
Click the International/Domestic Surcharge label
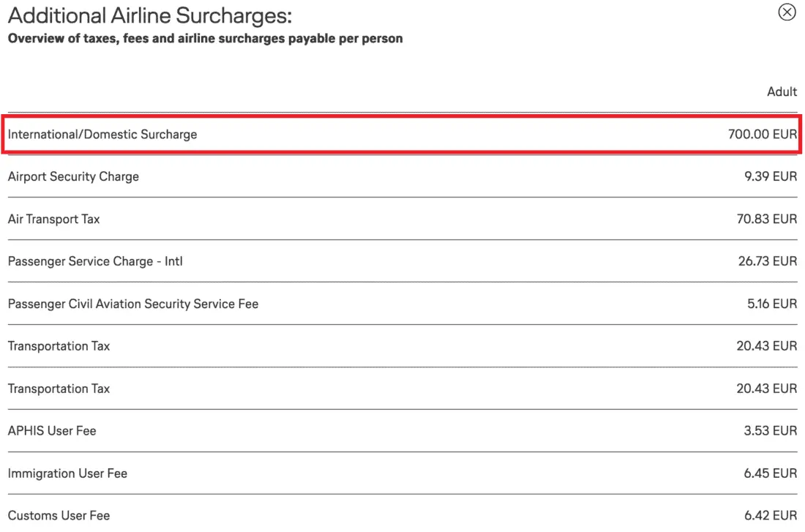click(102, 134)
